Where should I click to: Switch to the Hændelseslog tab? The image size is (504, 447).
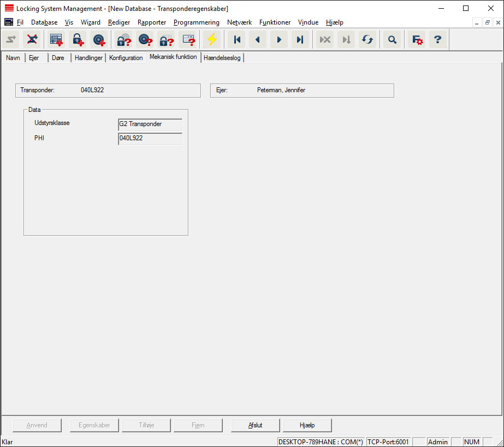tap(222, 58)
